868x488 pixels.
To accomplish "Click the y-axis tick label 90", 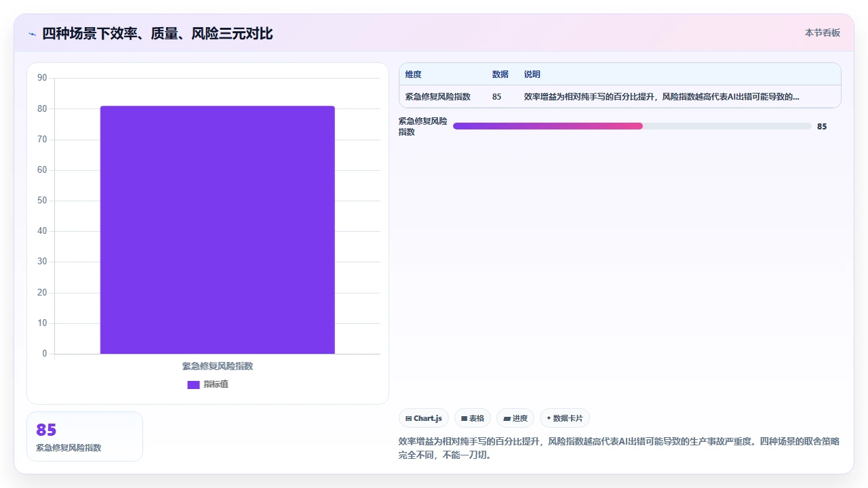I will tap(42, 78).
